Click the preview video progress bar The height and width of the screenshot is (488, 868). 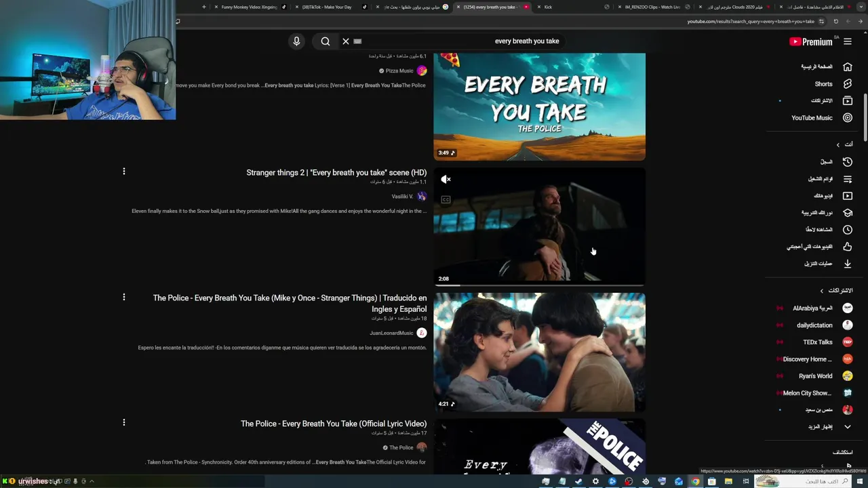[540, 285]
